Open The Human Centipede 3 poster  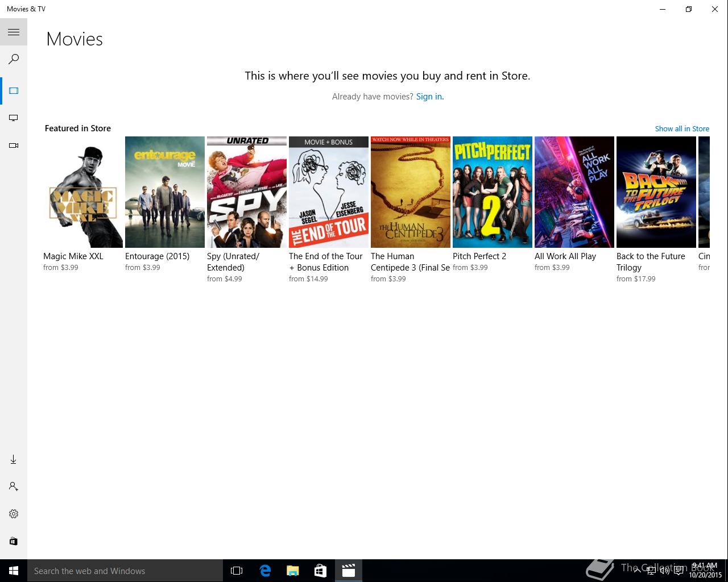tap(411, 192)
